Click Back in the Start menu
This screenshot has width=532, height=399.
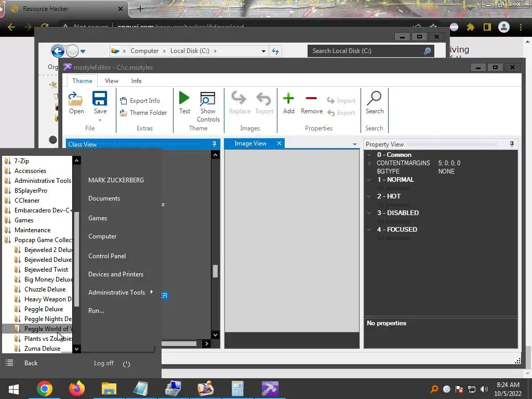pyautogui.click(x=31, y=363)
